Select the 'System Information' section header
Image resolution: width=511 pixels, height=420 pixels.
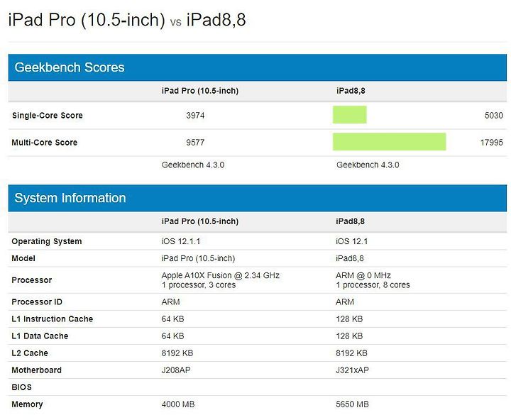[258, 198]
